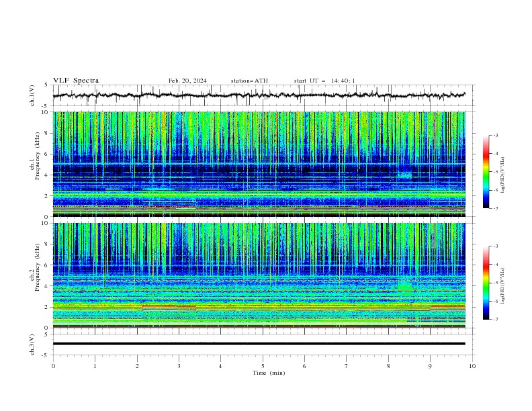The image size is (532, 411).
Task: Click the '-5' tick on the ch.3(V) axis
Action: (46, 355)
